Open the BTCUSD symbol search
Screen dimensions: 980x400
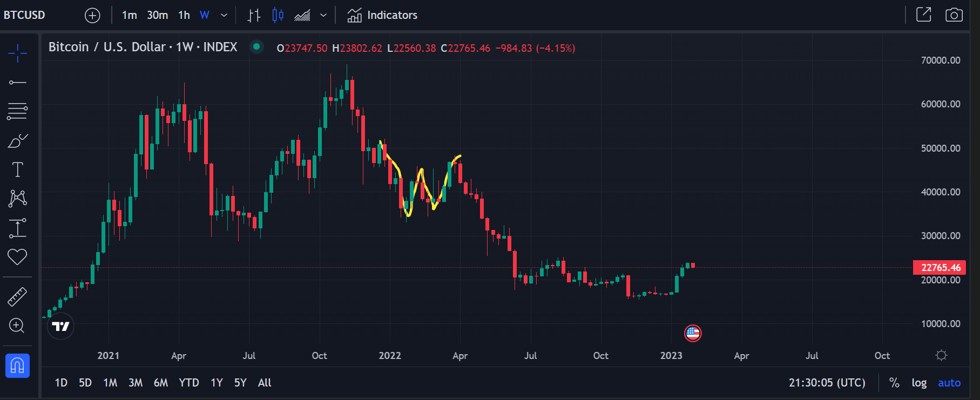[x=24, y=15]
